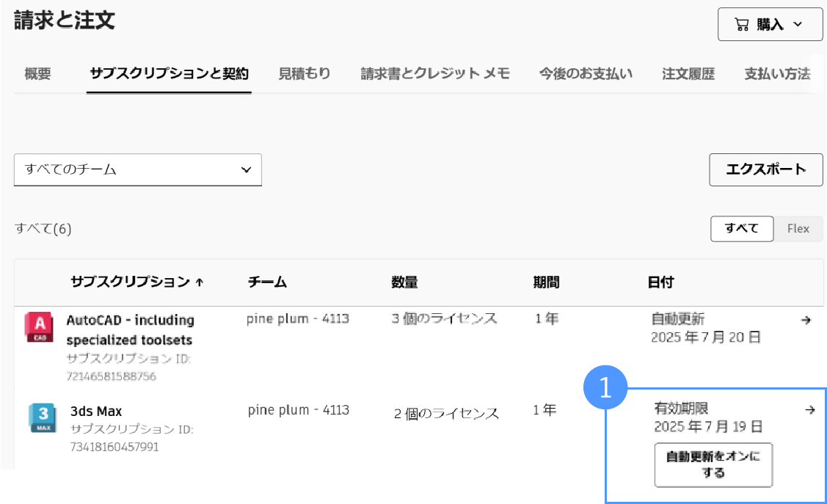
Task: Open the 見積もり tab
Action: [x=305, y=73]
